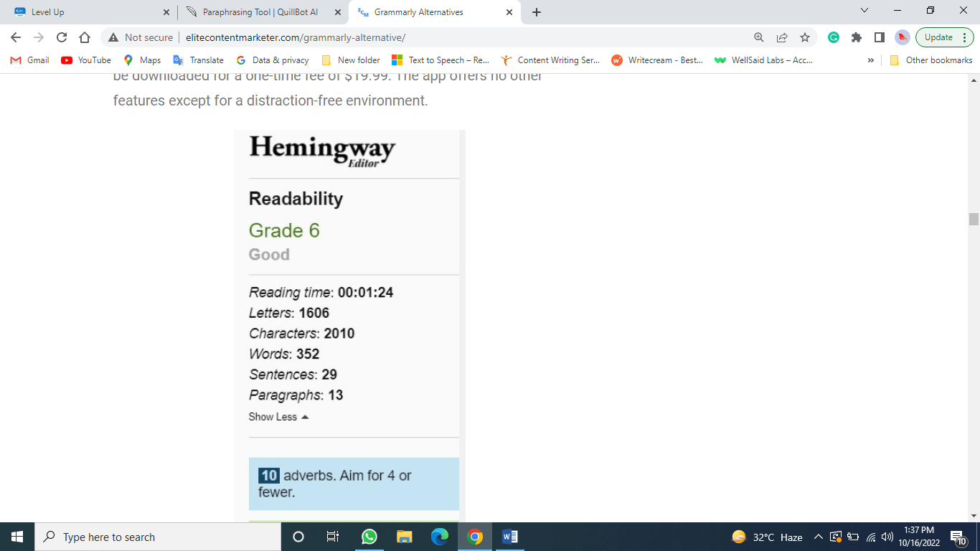The height and width of the screenshot is (551, 980).
Task: Open the Translate bookmark
Action: (x=199, y=60)
